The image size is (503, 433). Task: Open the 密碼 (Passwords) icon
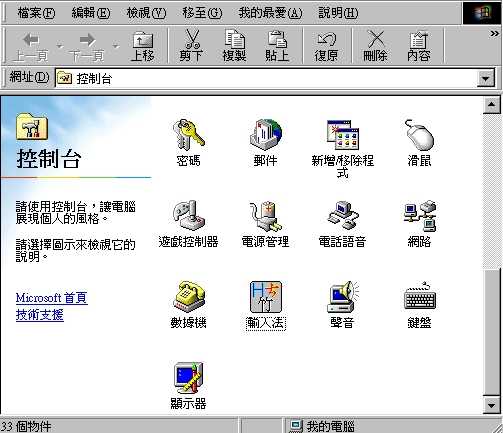coord(188,143)
